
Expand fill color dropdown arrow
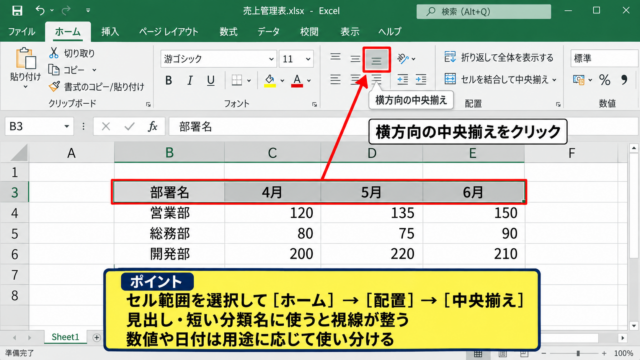coord(282,81)
